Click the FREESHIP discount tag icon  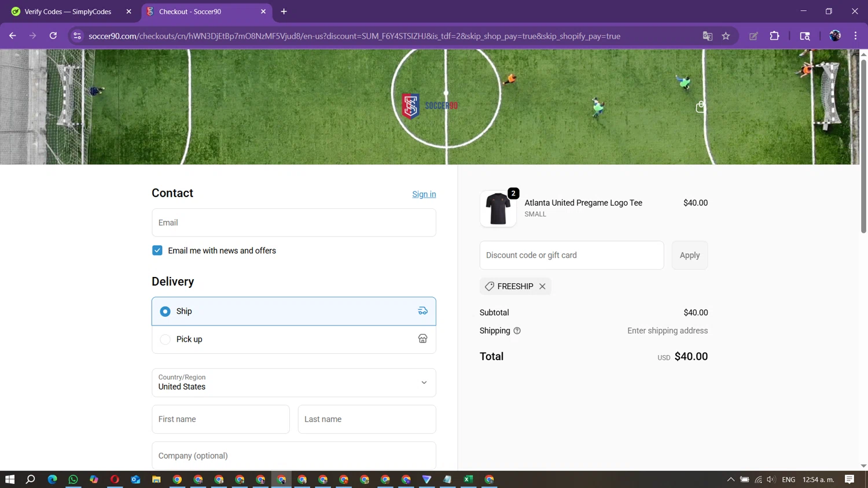[x=490, y=286]
